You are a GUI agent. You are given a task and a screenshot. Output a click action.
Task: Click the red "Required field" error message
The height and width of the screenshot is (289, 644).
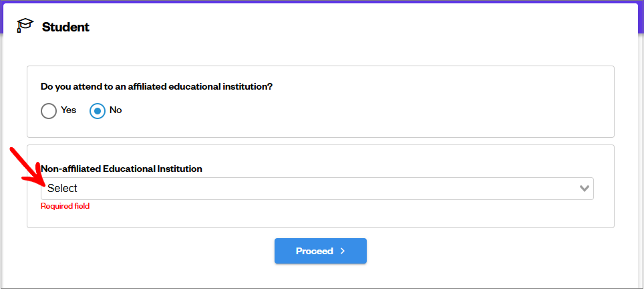tap(65, 206)
